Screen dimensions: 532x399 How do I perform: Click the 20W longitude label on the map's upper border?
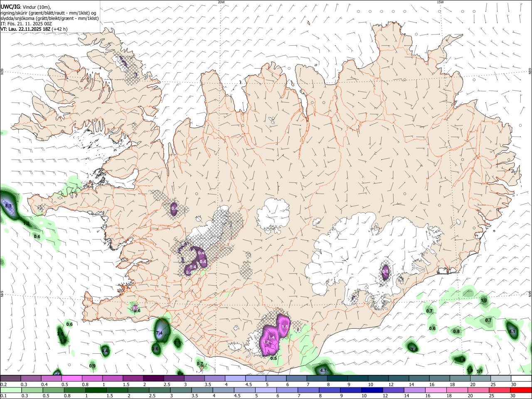pos(222,2)
